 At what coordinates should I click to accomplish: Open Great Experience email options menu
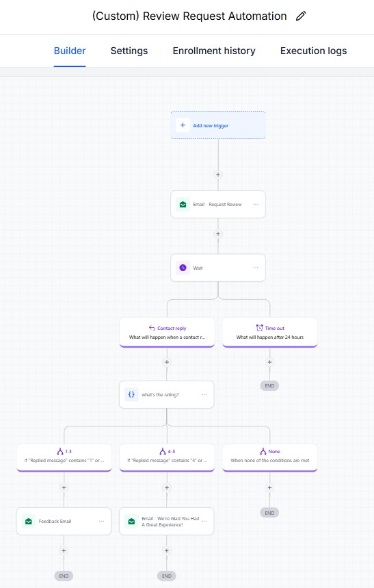(204, 521)
